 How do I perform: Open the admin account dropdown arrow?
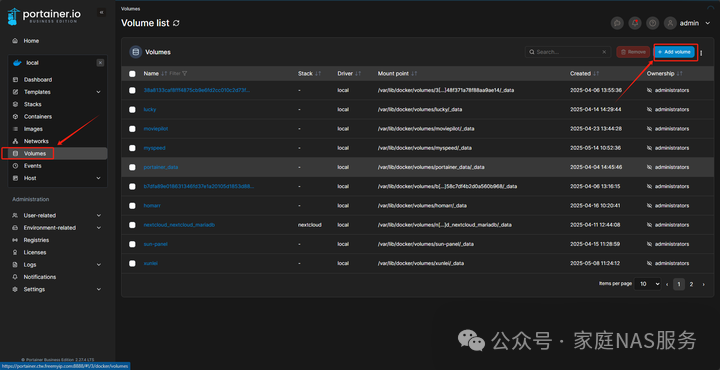[x=707, y=23]
